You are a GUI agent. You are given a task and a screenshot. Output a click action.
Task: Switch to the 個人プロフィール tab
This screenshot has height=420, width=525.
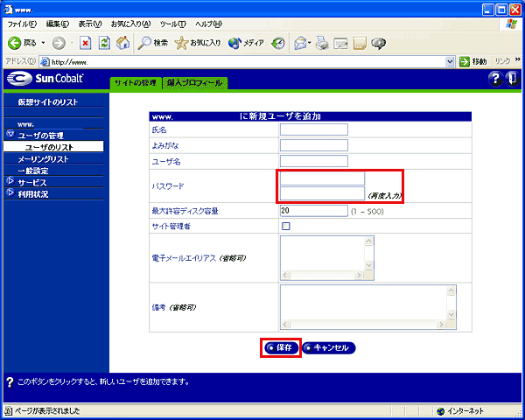point(196,83)
